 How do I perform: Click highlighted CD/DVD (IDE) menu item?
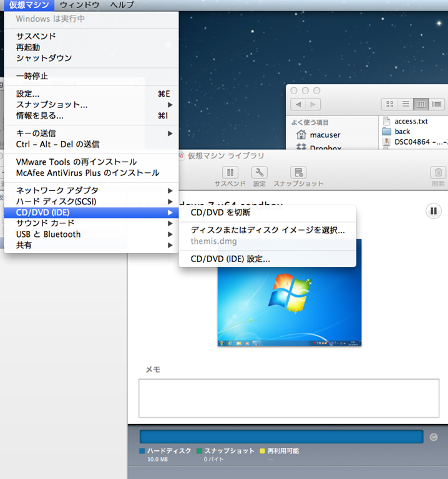(x=91, y=213)
